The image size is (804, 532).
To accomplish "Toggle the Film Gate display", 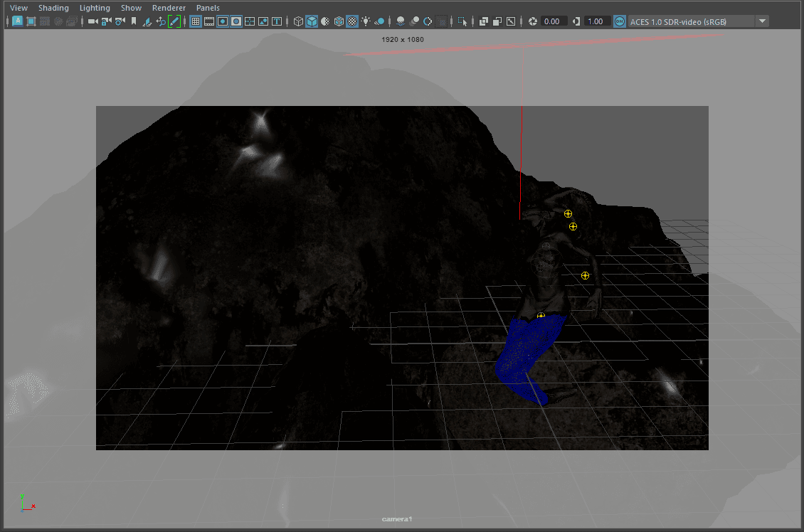I will [209, 21].
